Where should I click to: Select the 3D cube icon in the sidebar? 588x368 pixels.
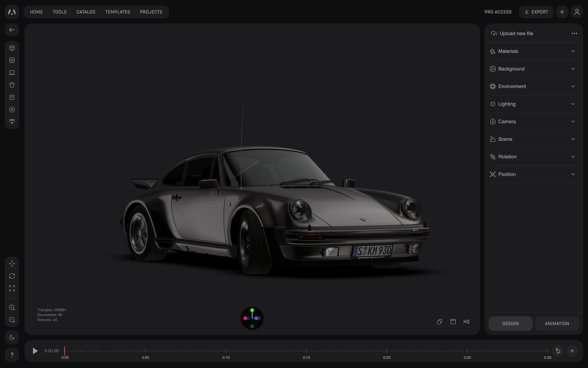coord(12,48)
